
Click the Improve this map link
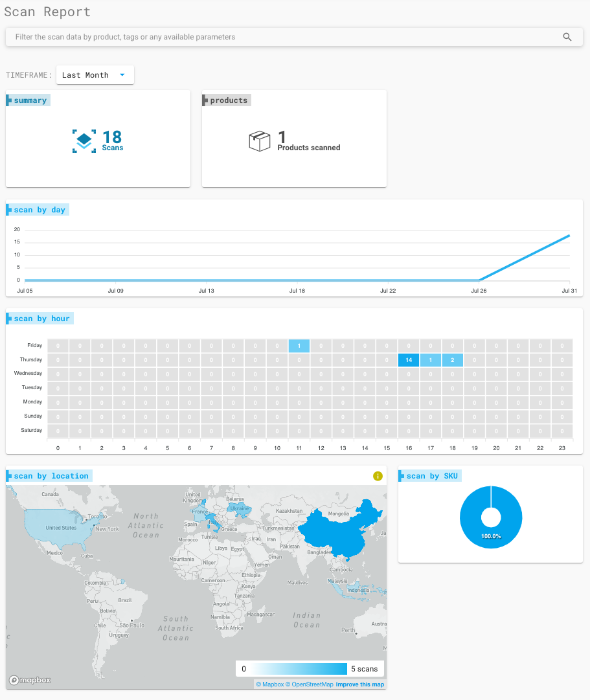coord(359,684)
